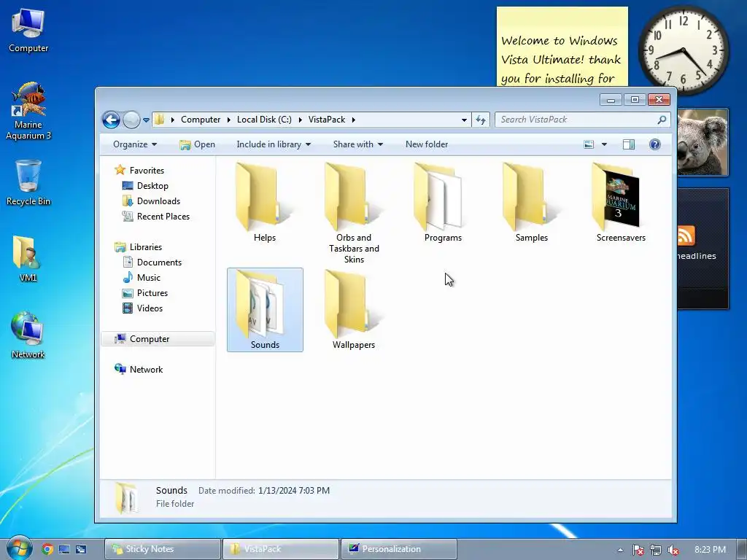Image resolution: width=747 pixels, height=560 pixels.
Task: Select the Programs folder icon
Action: pos(438,196)
